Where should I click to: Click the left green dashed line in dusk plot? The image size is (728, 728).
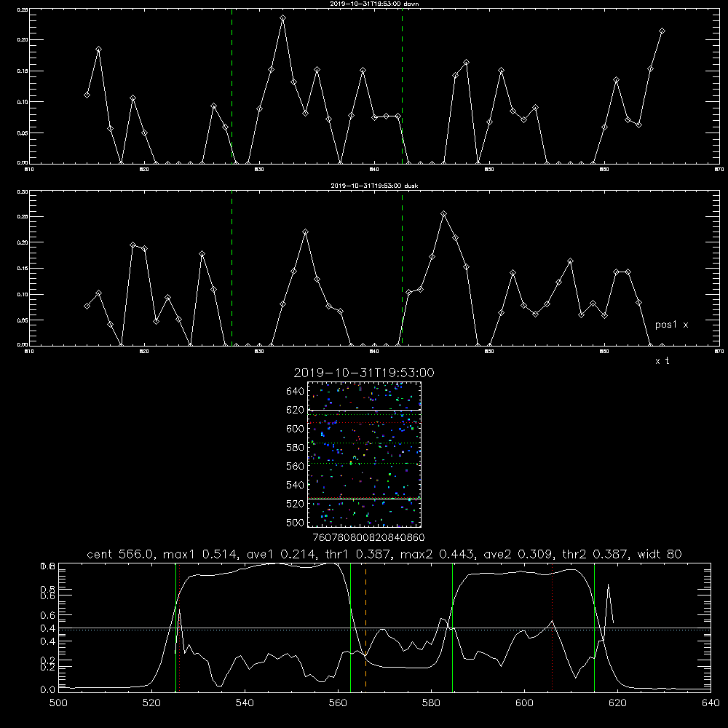(x=232, y=268)
